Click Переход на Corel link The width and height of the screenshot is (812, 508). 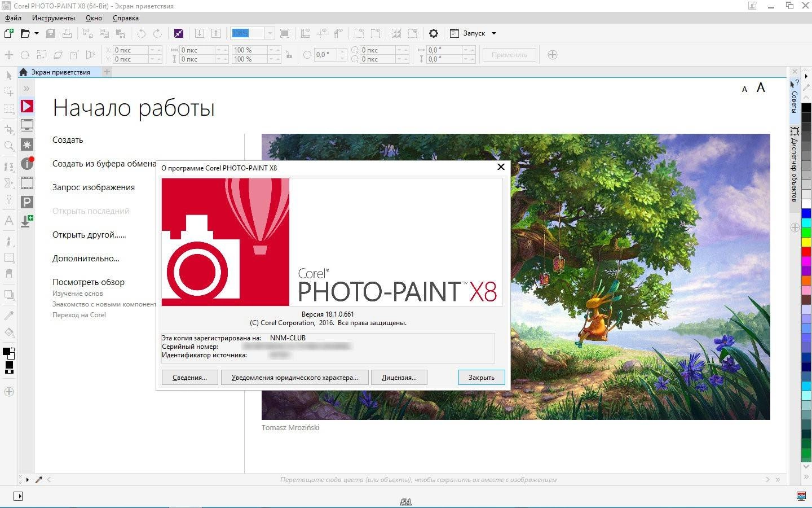coord(79,315)
